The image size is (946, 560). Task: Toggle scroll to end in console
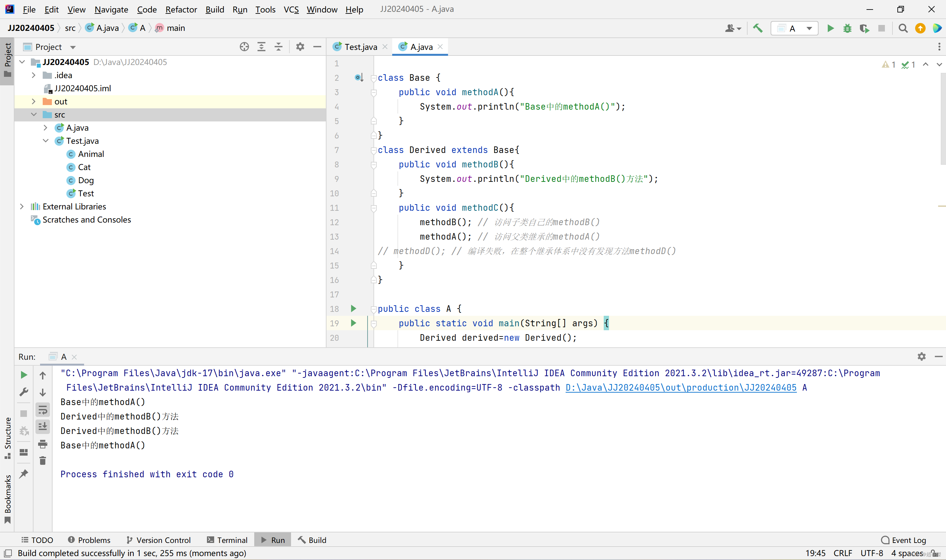[43, 427]
